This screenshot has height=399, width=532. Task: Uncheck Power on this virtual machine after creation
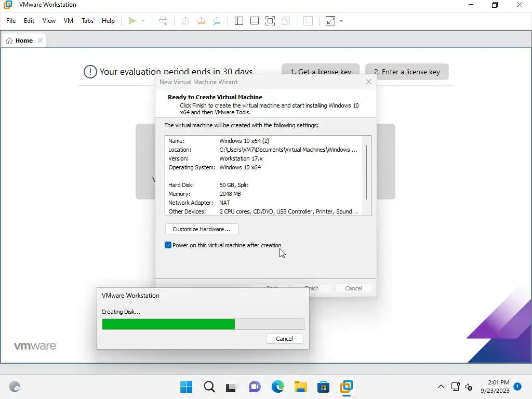168,245
